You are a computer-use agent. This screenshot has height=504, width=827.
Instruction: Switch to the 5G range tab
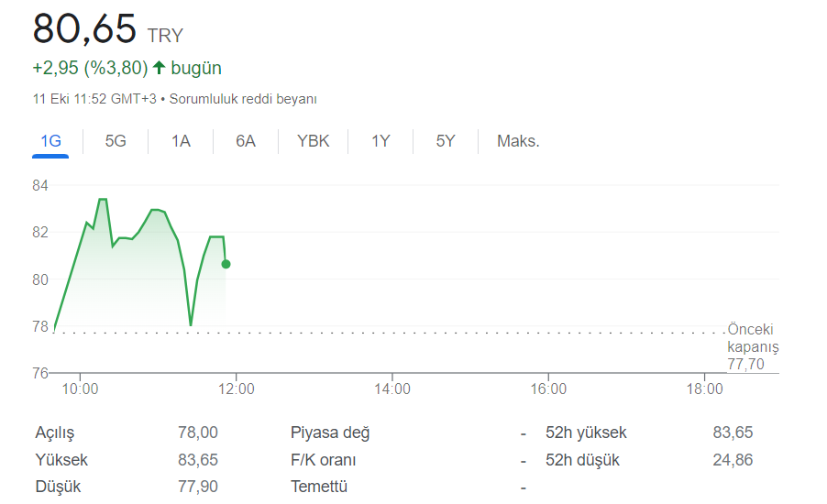tap(116, 141)
